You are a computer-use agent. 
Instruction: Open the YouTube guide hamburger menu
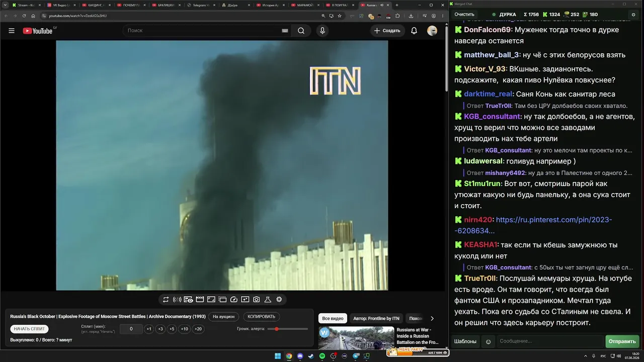[12, 31]
